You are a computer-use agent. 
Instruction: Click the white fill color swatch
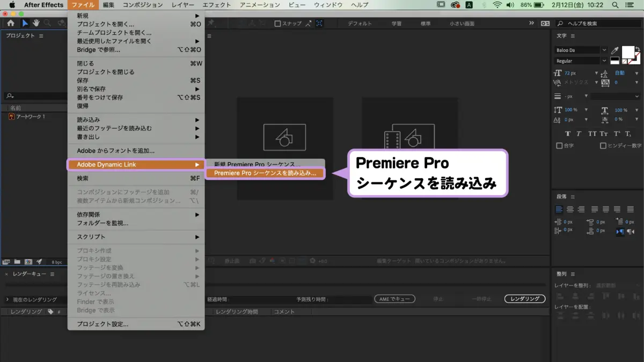[x=628, y=53]
